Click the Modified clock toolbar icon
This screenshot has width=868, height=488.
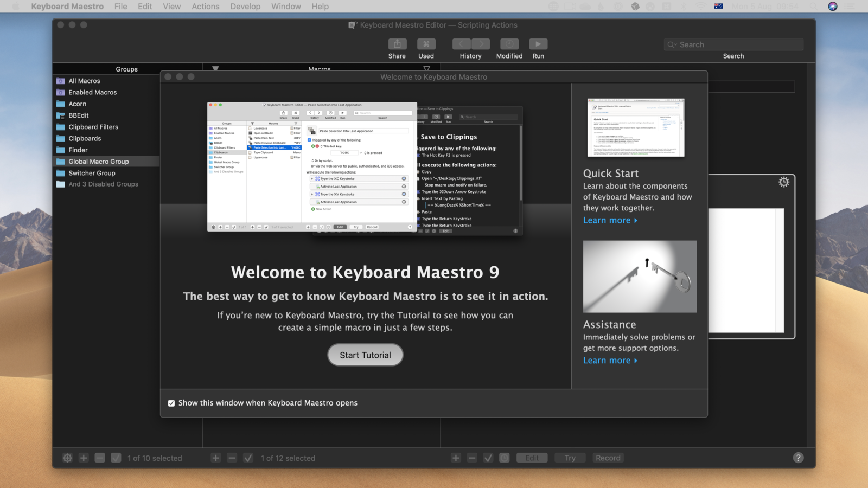click(x=509, y=44)
